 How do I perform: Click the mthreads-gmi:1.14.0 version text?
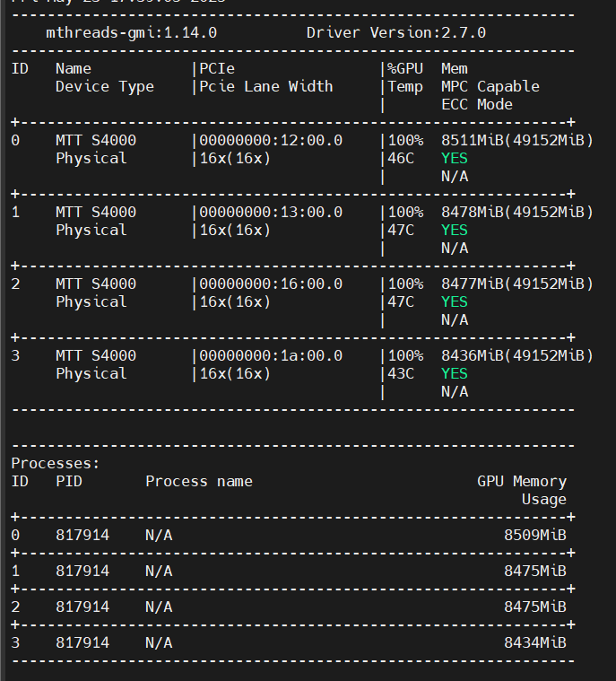[x=131, y=33]
